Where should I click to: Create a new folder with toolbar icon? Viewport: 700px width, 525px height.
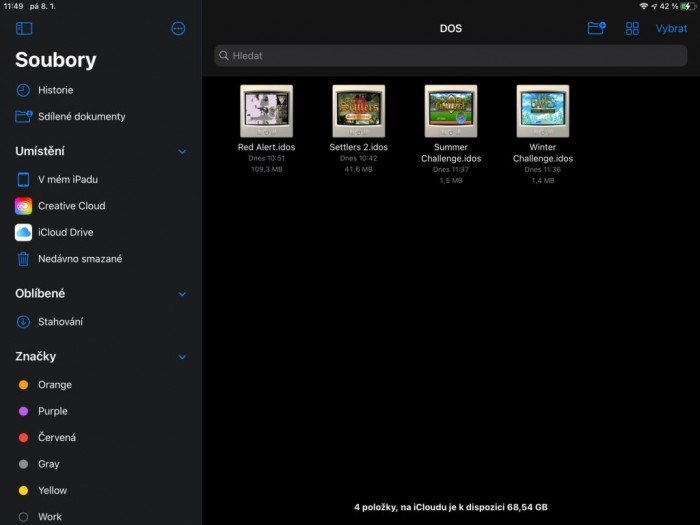click(x=596, y=28)
